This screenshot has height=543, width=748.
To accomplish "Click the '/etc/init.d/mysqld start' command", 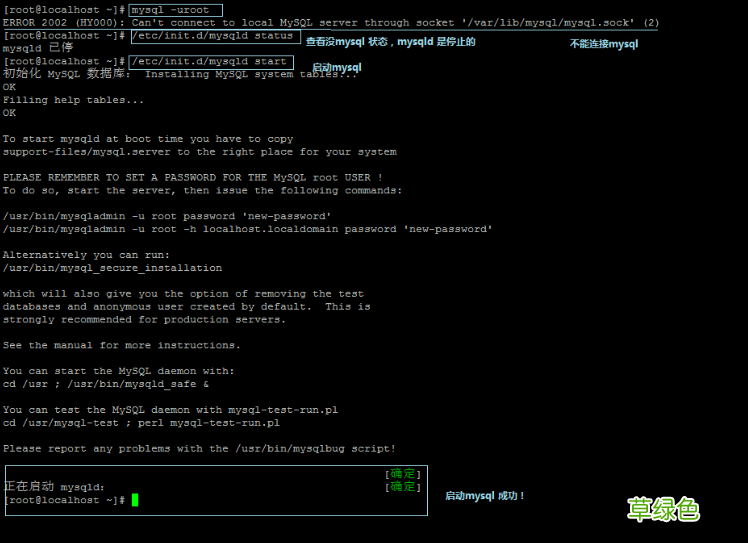I will (209, 62).
